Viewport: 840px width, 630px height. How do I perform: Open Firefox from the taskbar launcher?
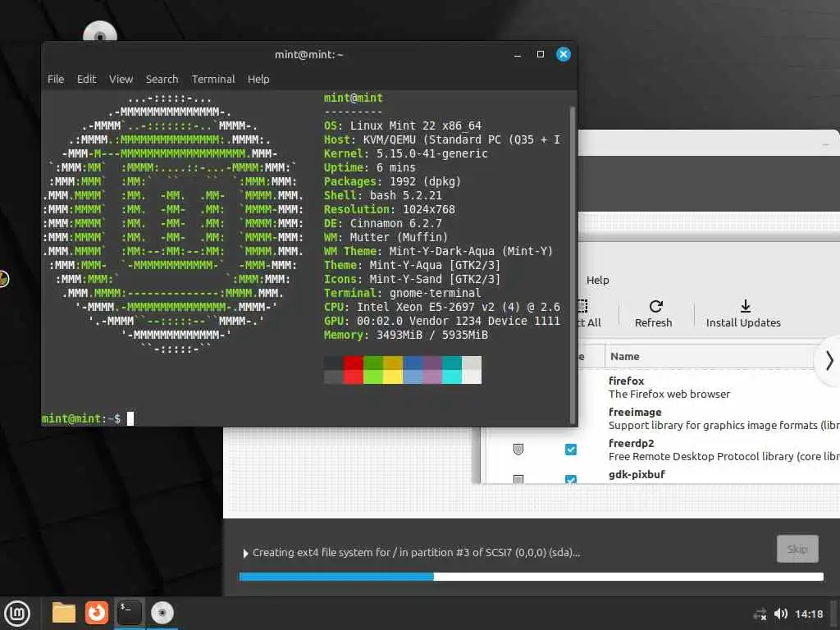(97, 613)
